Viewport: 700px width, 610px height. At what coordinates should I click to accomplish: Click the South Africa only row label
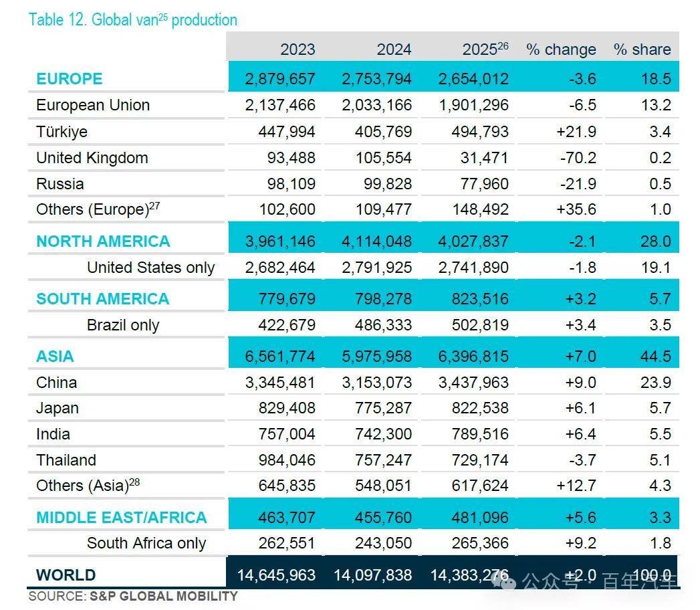click(x=146, y=544)
